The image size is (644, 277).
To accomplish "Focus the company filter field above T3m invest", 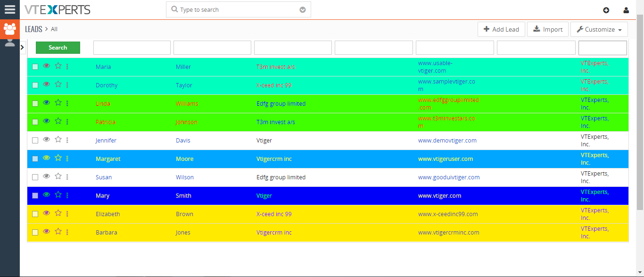I will pyautogui.click(x=293, y=48).
